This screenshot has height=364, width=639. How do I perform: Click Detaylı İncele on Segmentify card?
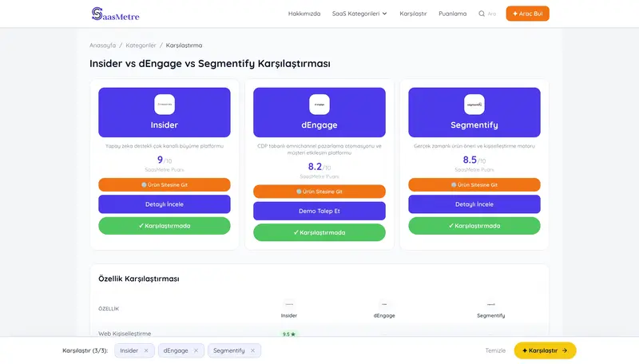tap(474, 204)
